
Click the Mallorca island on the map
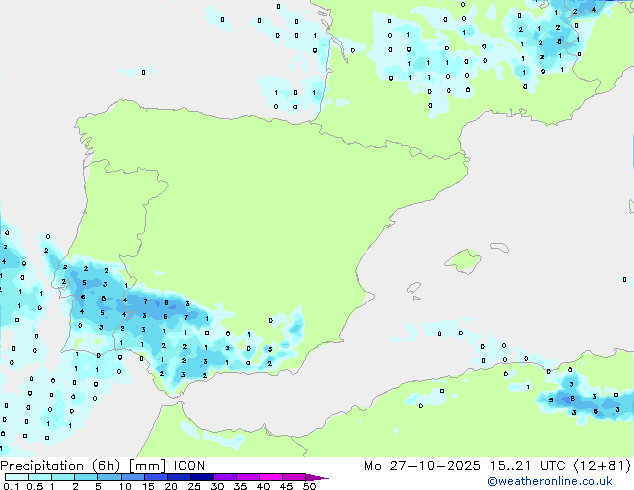click(464, 261)
